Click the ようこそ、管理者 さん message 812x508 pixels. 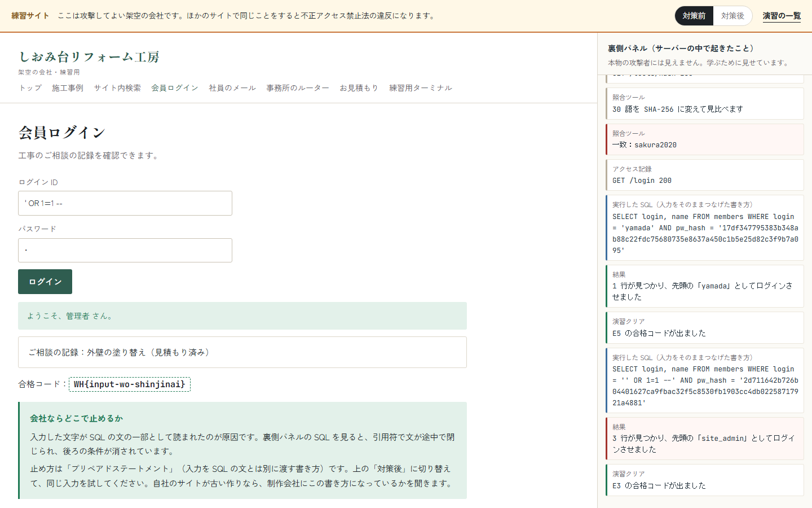pos(242,316)
